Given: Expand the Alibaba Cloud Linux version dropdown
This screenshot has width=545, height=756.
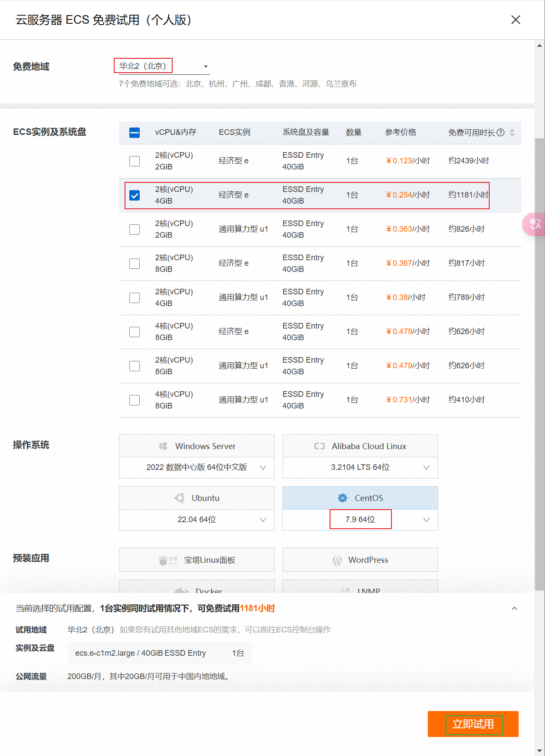Looking at the screenshot, I should (x=360, y=467).
